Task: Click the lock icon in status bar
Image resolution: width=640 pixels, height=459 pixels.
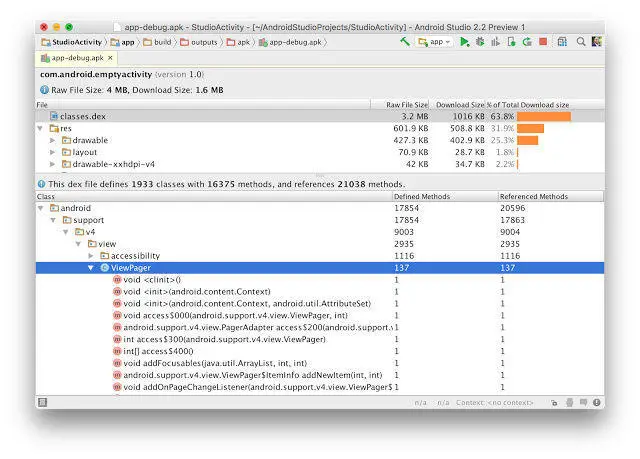Action: tap(554, 403)
